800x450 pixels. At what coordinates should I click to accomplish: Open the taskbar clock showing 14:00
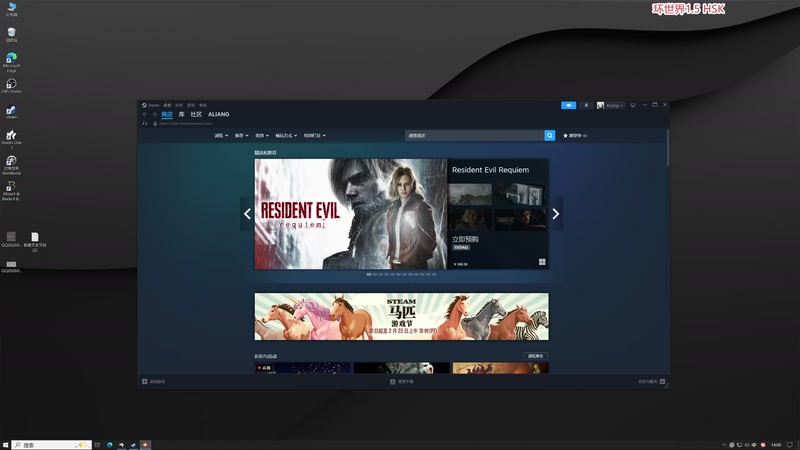[776, 445]
